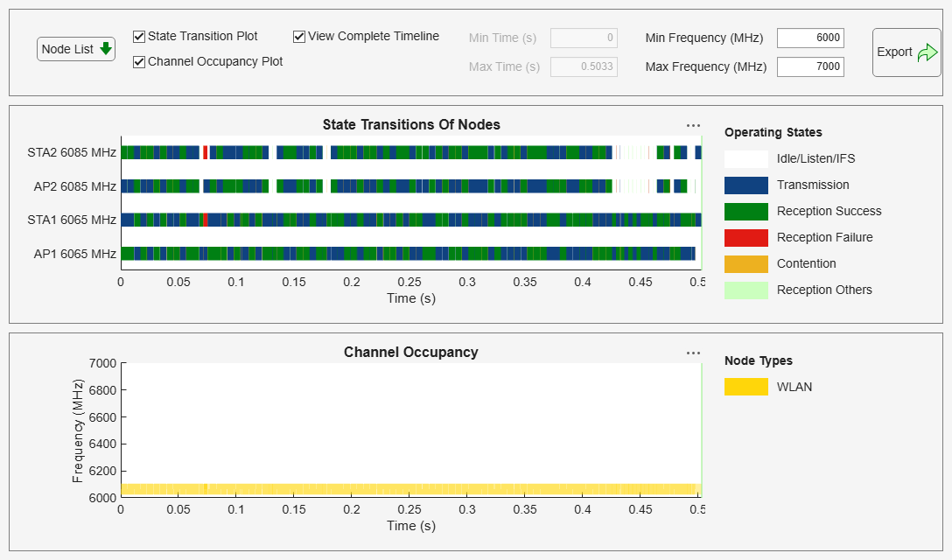
Task: Open the Node List dropdown
Action: coord(76,49)
